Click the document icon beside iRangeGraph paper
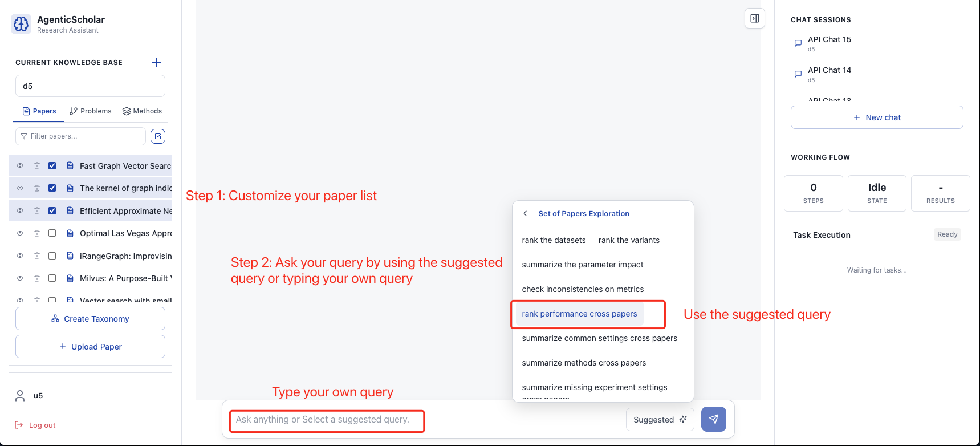The image size is (980, 446). (x=69, y=256)
